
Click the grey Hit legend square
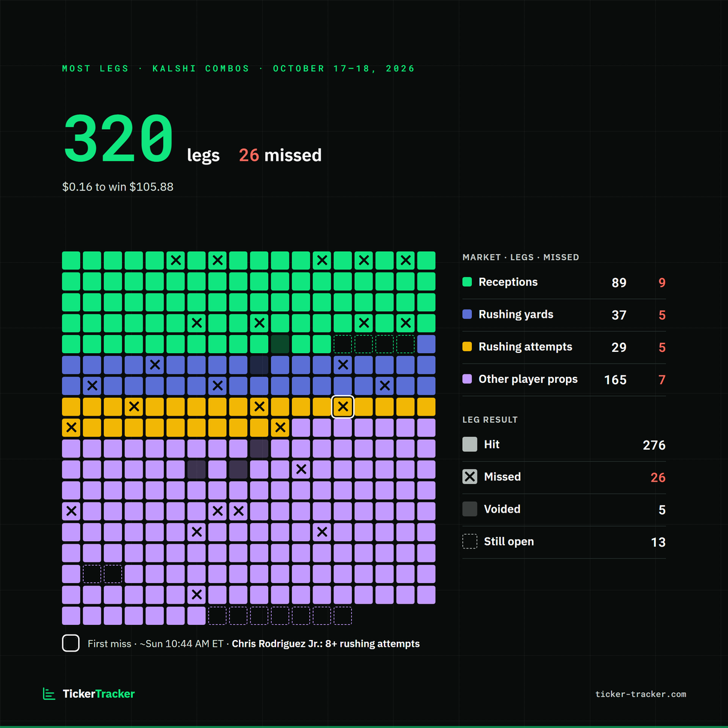click(470, 444)
